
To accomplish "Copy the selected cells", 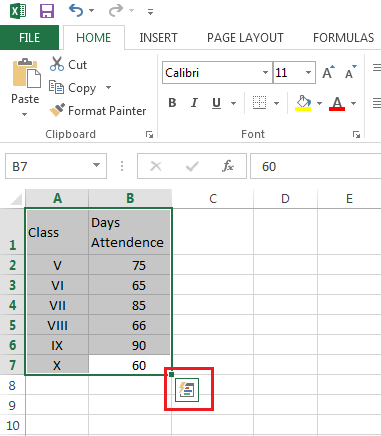I will click(x=73, y=88).
